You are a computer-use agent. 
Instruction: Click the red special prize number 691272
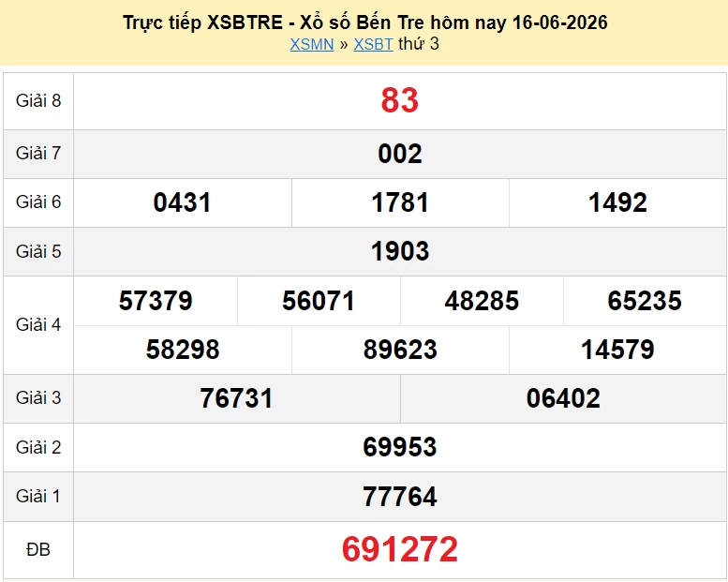point(400,549)
